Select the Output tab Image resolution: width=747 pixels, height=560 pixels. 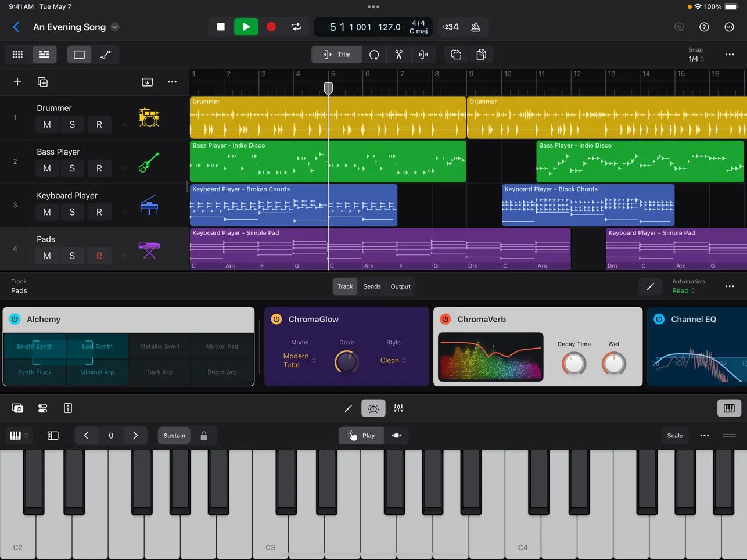point(400,286)
